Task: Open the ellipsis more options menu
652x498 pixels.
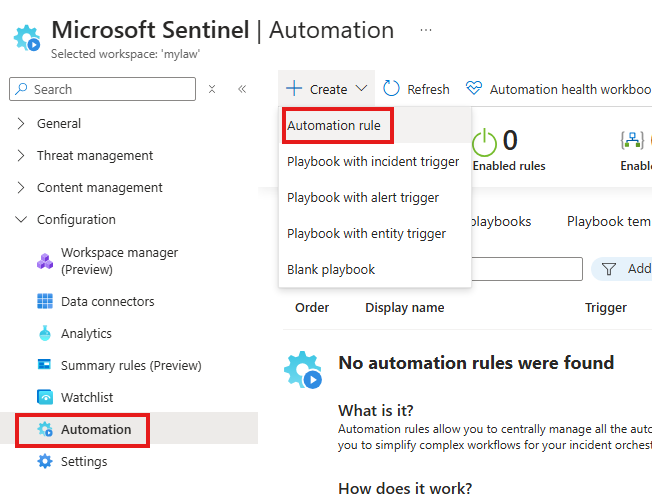Action: click(426, 29)
